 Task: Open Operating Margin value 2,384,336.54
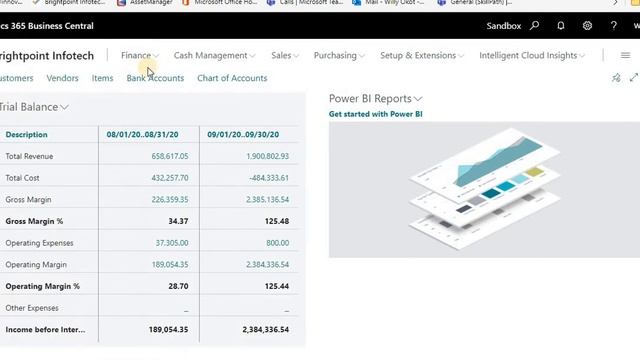click(267, 264)
